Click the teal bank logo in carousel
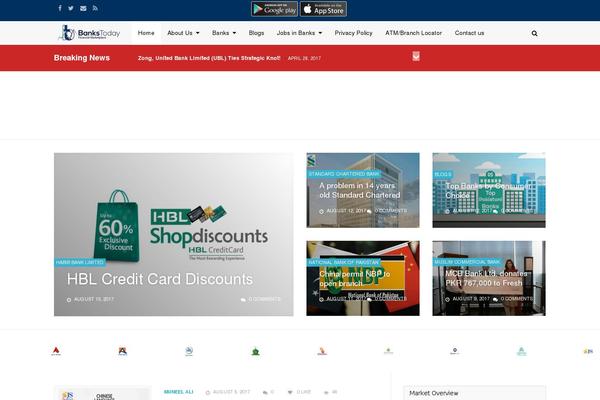The height and width of the screenshot is (400, 600). pyautogui.click(x=521, y=351)
